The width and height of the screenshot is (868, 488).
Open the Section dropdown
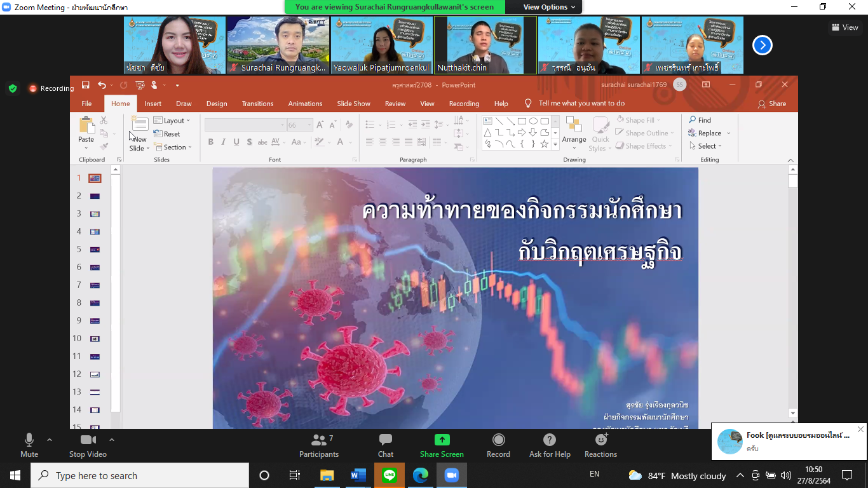tap(173, 147)
